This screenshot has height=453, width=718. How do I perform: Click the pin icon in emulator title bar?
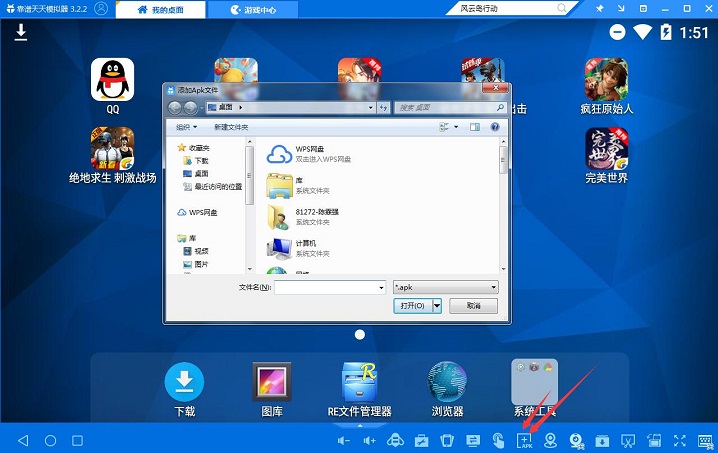(x=599, y=8)
